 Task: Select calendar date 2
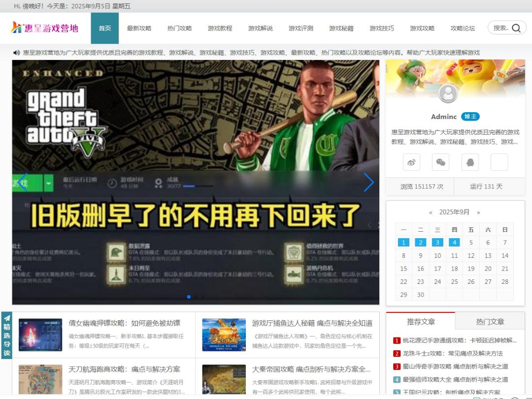(x=420, y=243)
